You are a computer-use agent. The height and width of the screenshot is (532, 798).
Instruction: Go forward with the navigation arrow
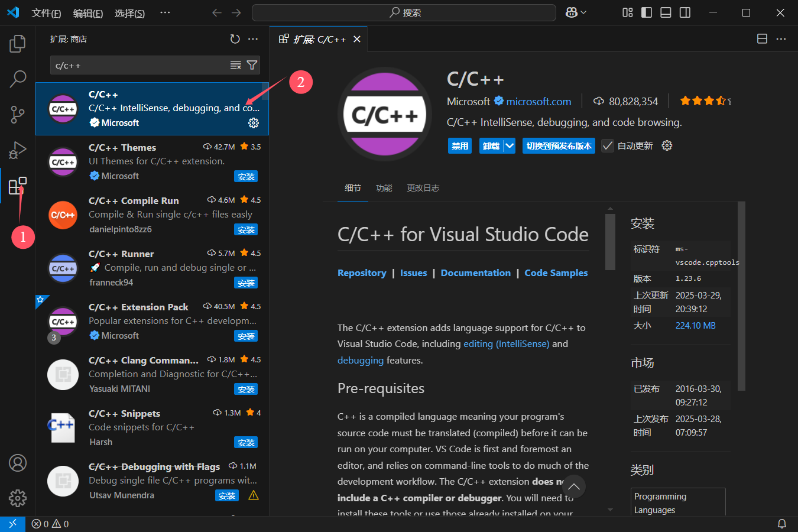236,12
